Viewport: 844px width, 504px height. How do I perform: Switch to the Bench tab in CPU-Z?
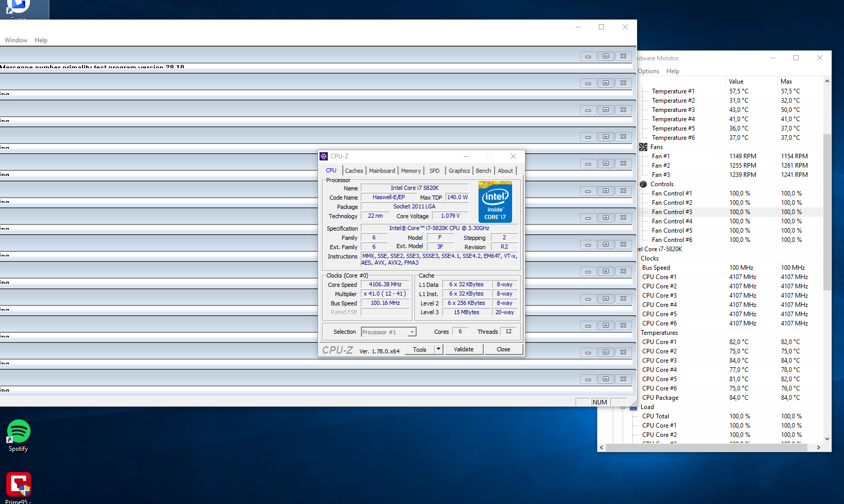pyautogui.click(x=484, y=171)
